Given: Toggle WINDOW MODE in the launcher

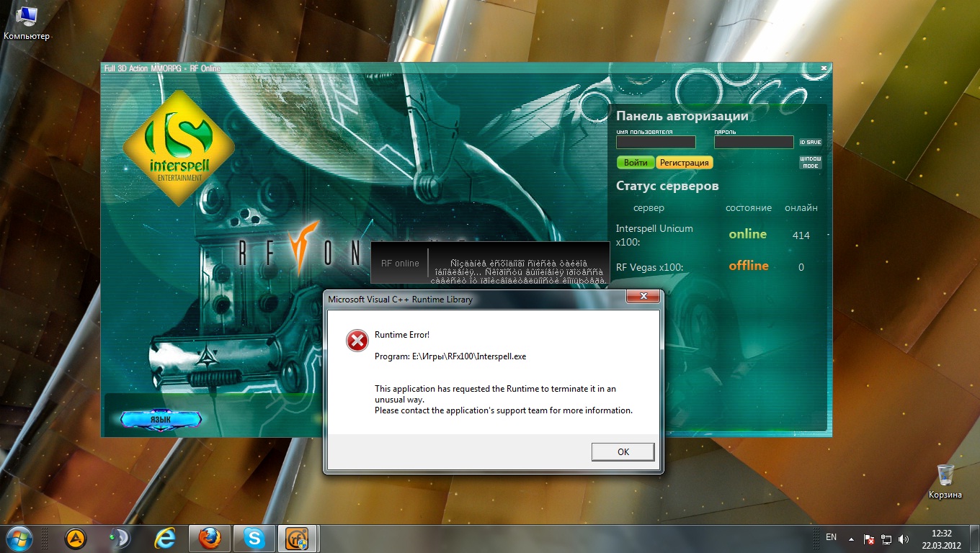Looking at the screenshot, I should click(x=810, y=163).
